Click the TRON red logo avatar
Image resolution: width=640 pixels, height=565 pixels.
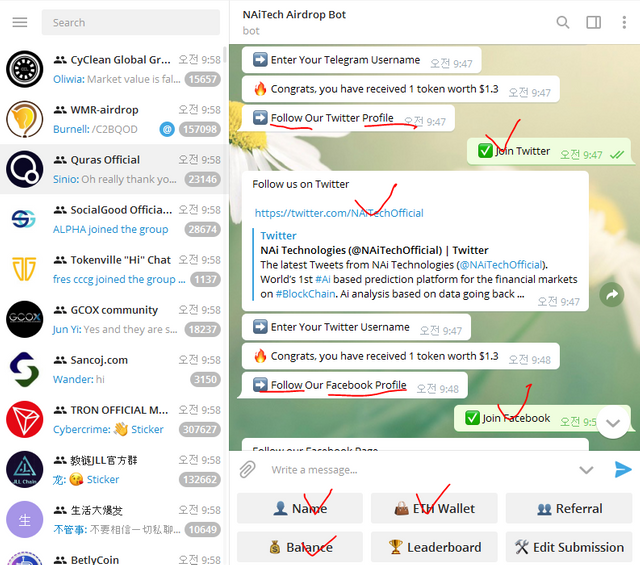[24, 419]
